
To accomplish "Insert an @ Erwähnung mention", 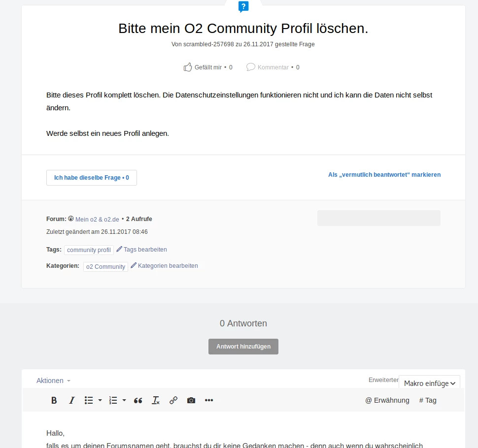I will (x=387, y=400).
